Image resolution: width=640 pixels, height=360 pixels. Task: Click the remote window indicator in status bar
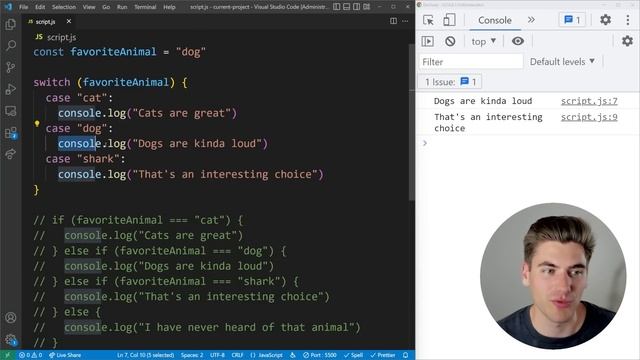pyautogui.click(x=7, y=355)
